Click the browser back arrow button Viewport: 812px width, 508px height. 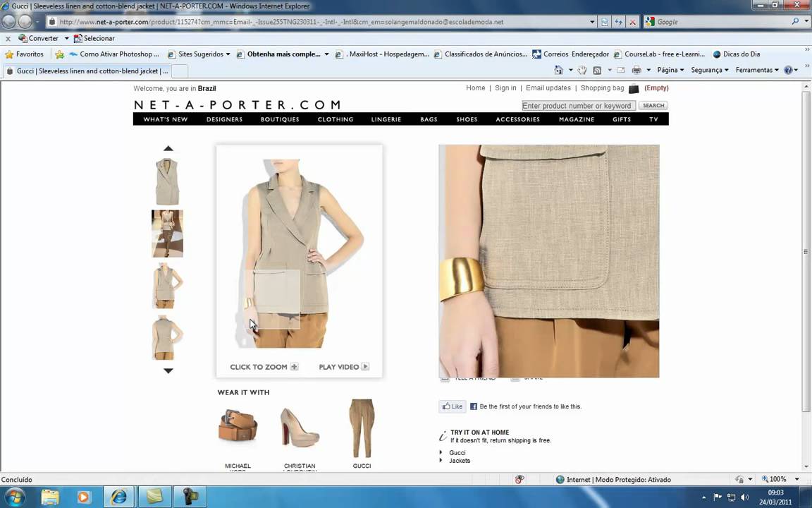(8, 22)
